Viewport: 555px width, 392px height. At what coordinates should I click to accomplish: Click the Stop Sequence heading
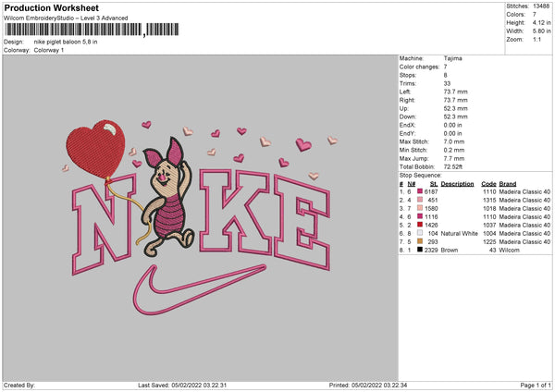point(421,176)
